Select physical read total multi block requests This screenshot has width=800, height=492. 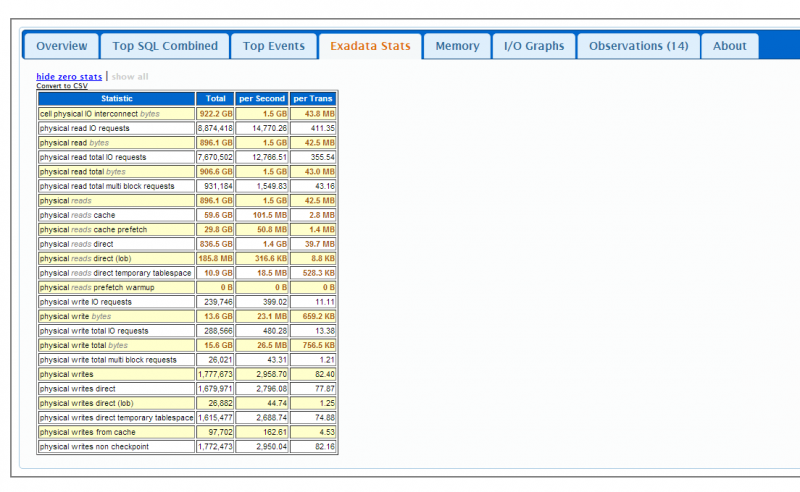[x=107, y=186]
